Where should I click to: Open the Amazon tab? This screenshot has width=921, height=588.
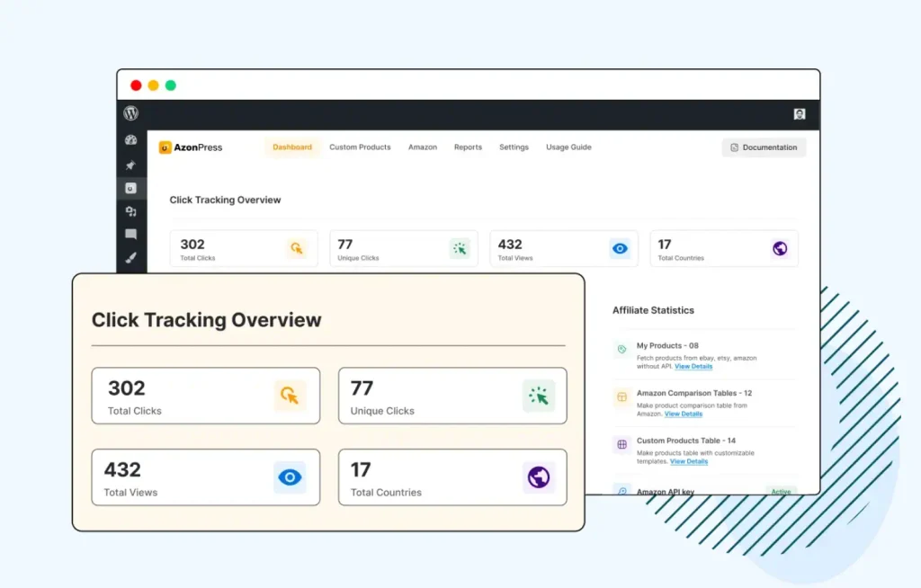tap(423, 147)
